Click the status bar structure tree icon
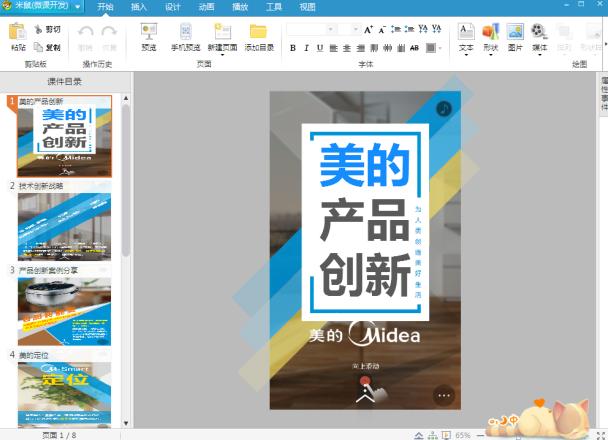This screenshot has width=608, height=440. (432, 436)
